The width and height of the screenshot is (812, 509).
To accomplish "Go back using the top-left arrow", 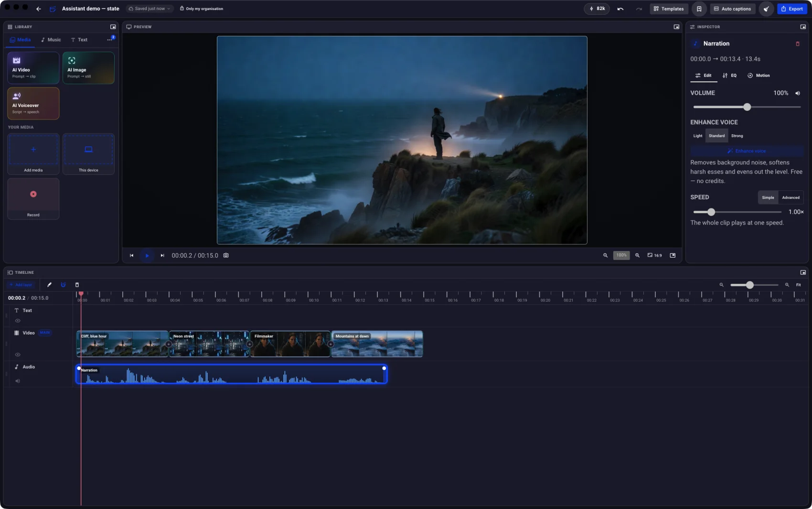I will coord(39,9).
